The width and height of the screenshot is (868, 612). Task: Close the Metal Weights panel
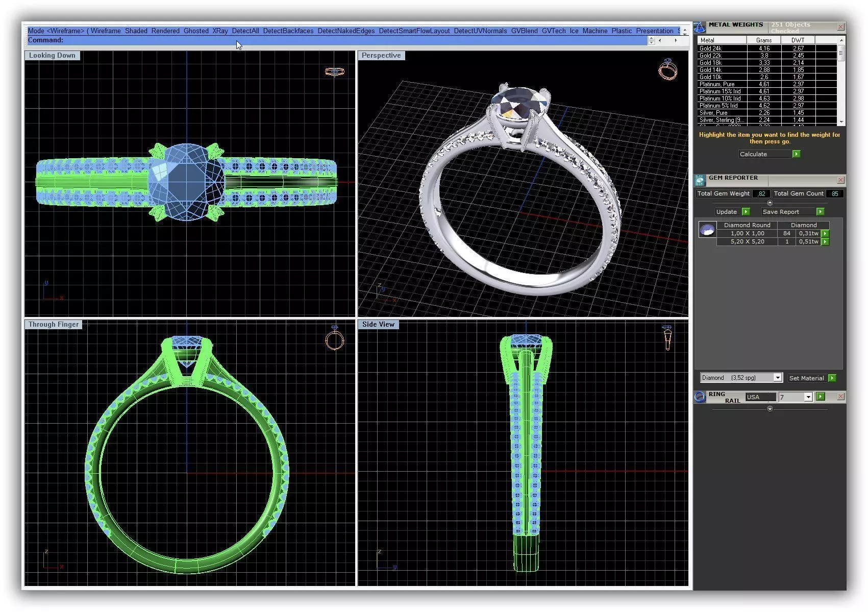pos(840,27)
